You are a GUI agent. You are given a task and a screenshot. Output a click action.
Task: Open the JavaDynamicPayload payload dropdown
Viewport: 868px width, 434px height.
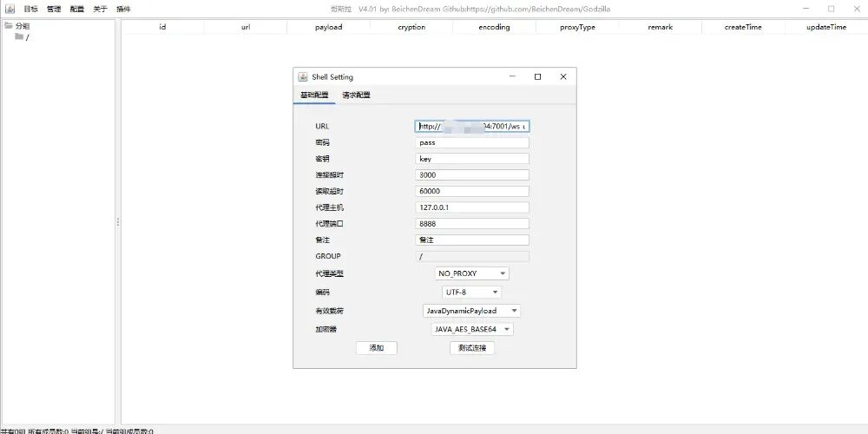coord(471,311)
